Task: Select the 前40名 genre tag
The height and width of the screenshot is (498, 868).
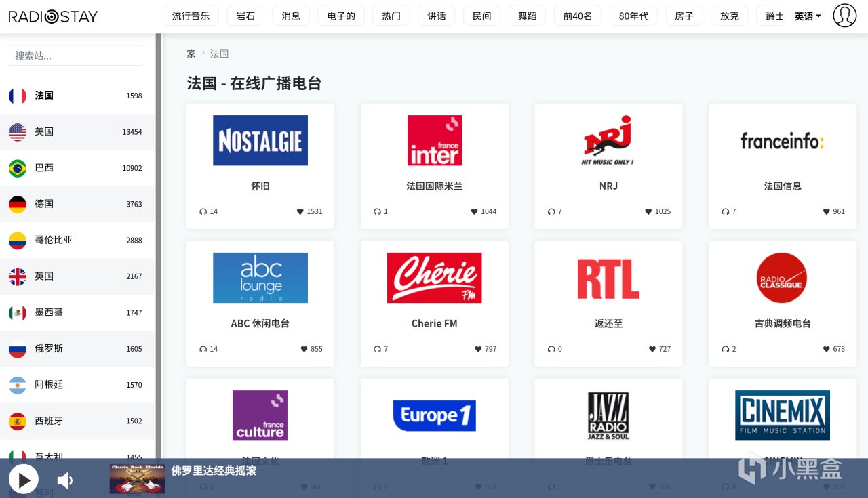Action: point(578,16)
